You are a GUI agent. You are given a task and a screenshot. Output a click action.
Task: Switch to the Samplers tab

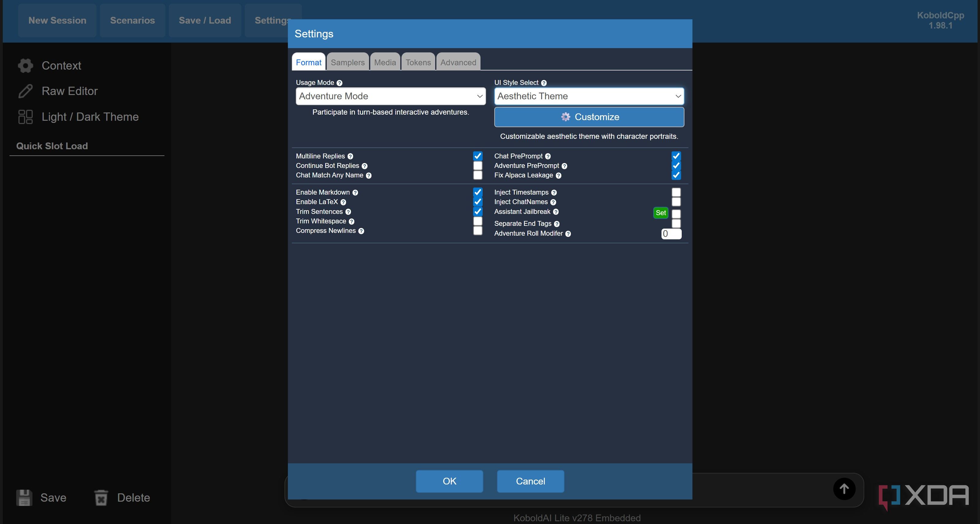point(347,62)
